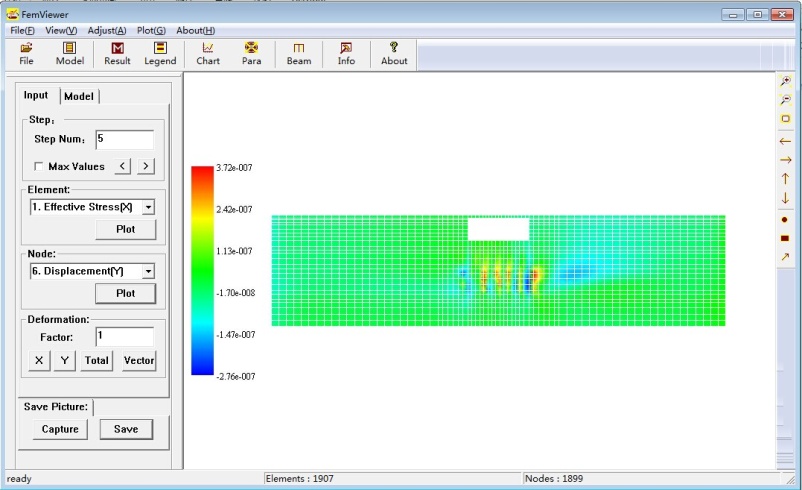
Task: Click the deformation Factor input field
Action: (x=125, y=337)
